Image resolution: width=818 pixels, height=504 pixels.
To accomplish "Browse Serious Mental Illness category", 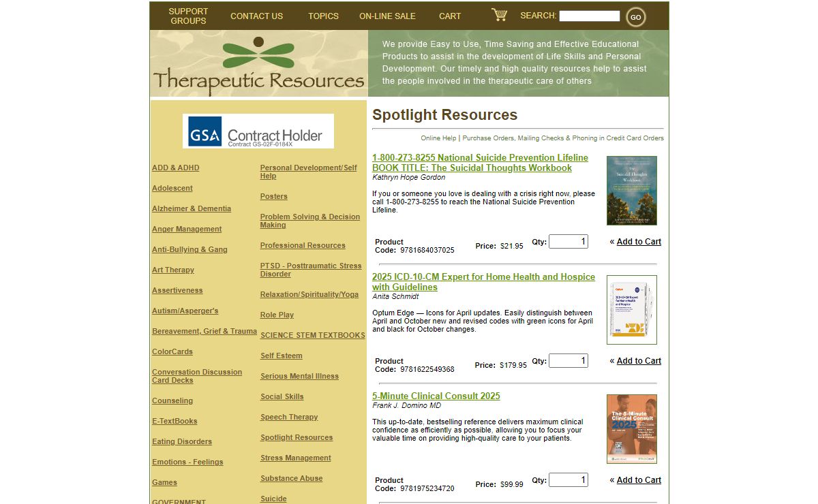I will click(299, 376).
